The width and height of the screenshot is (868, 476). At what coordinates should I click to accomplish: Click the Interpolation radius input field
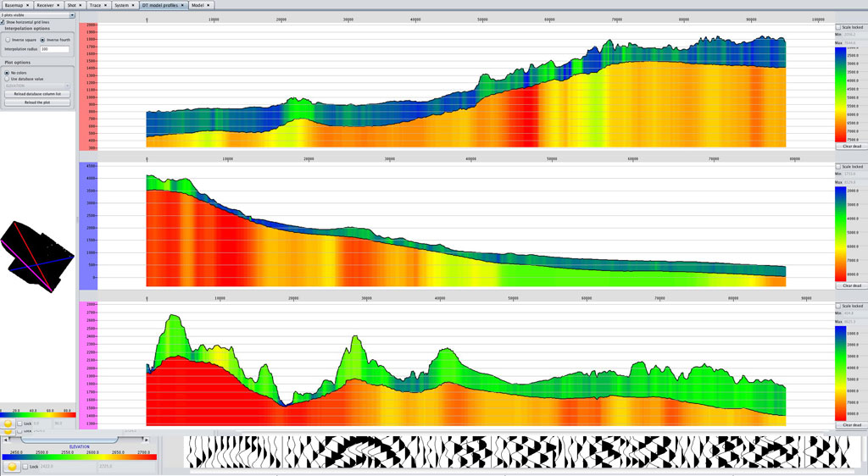(54, 49)
